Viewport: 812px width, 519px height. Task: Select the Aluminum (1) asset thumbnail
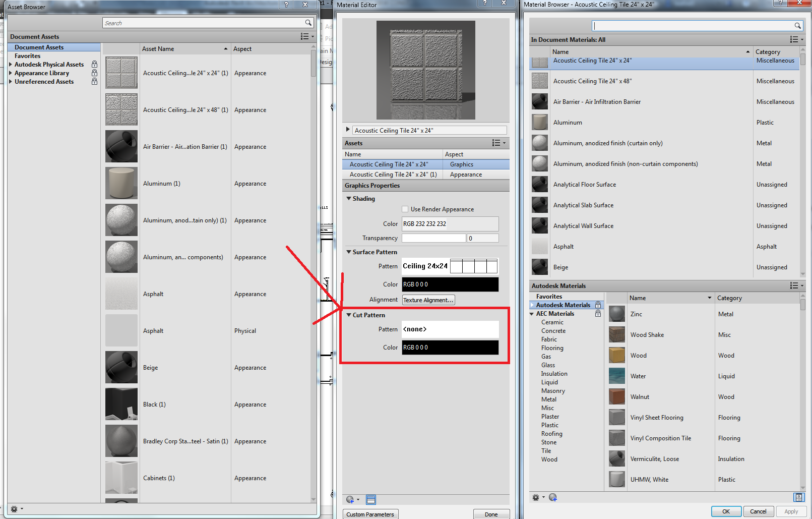point(121,184)
